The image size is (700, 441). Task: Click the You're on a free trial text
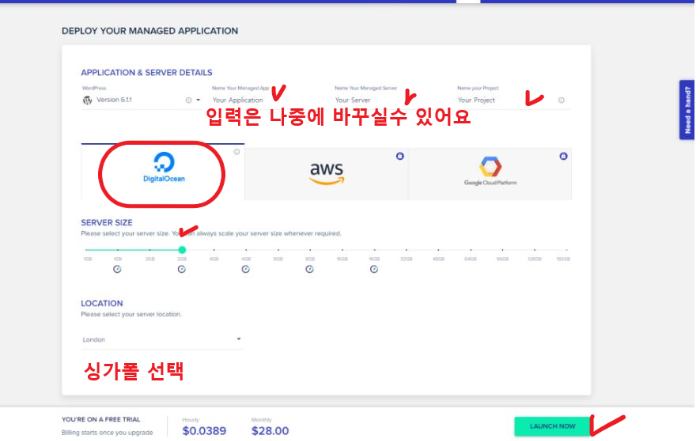coord(101,420)
